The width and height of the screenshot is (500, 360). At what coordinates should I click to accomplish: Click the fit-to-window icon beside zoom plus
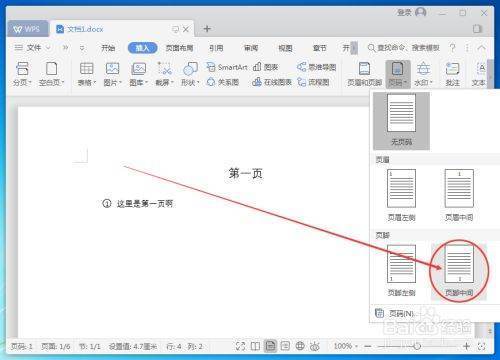[x=482, y=346]
